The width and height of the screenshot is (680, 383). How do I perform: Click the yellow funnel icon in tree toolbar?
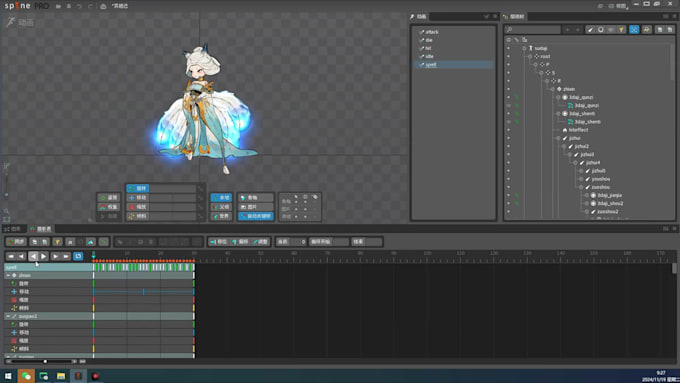click(x=621, y=29)
